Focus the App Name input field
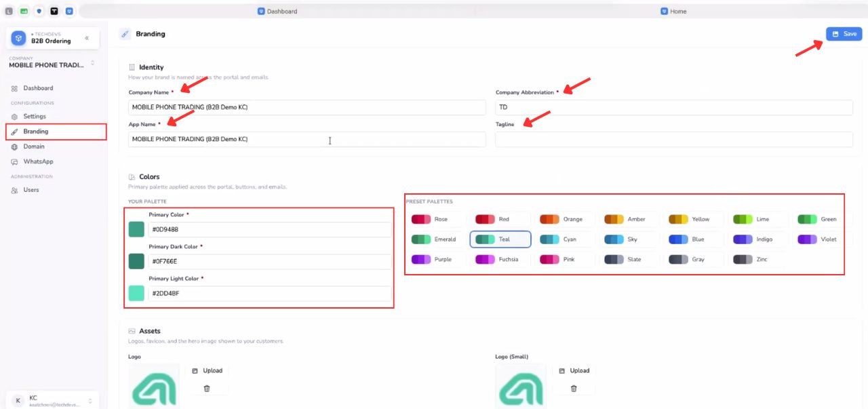Screen dimensions: 868x409 pyautogui.click(x=307, y=139)
